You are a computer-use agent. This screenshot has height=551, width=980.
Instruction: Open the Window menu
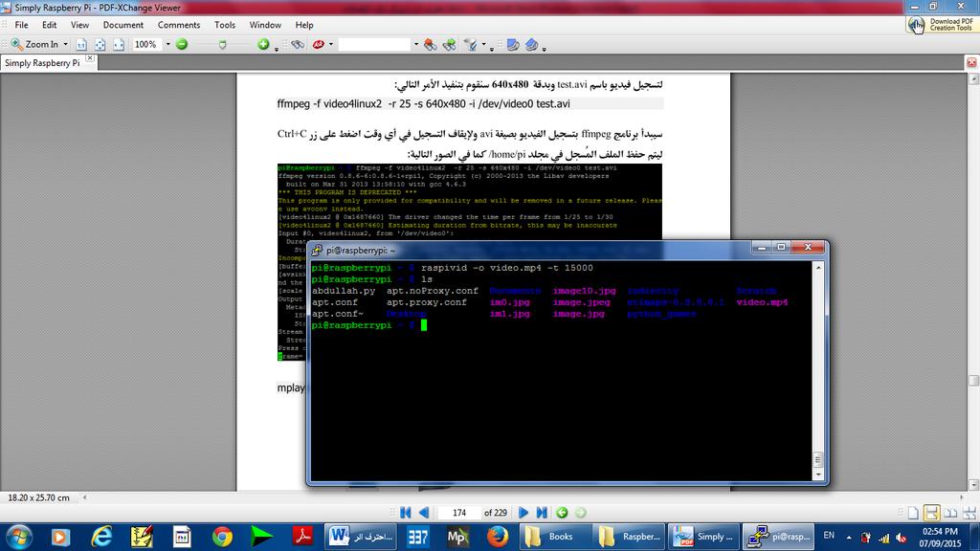tap(265, 25)
